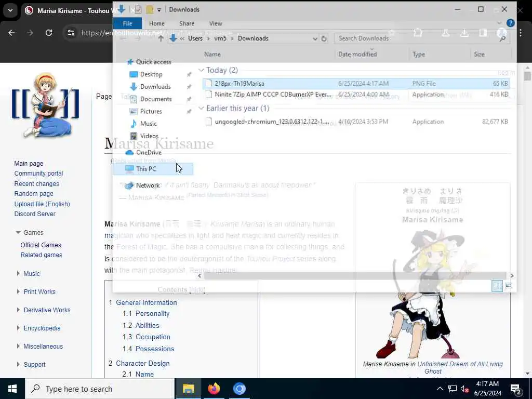Click the Firefox taskbar icon
Viewport: 532px width, 399px height.
pyautogui.click(x=214, y=389)
